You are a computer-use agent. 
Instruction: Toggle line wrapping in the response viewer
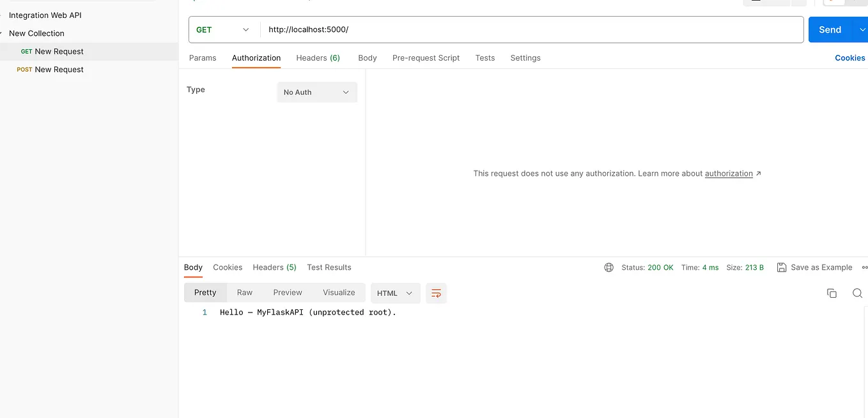pos(436,293)
